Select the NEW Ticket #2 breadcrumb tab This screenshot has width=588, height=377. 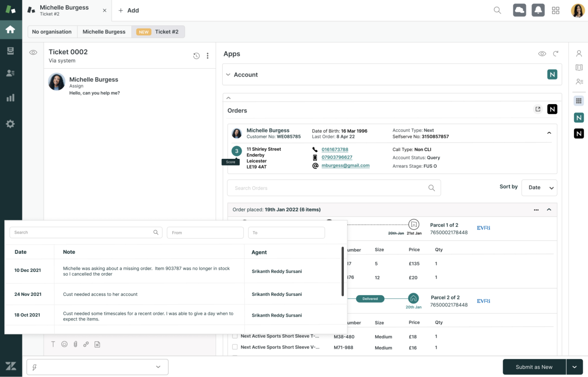coord(158,32)
